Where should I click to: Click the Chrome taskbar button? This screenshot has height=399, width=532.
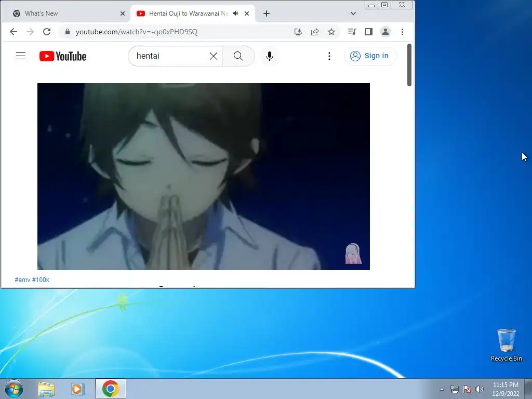click(110, 389)
